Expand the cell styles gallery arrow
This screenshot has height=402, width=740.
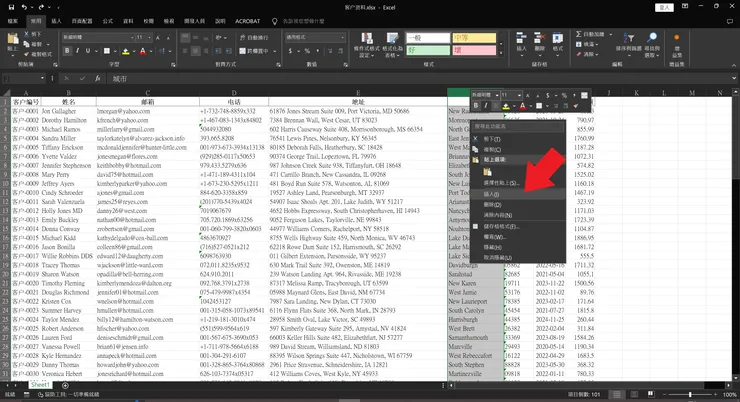[x=501, y=52]
